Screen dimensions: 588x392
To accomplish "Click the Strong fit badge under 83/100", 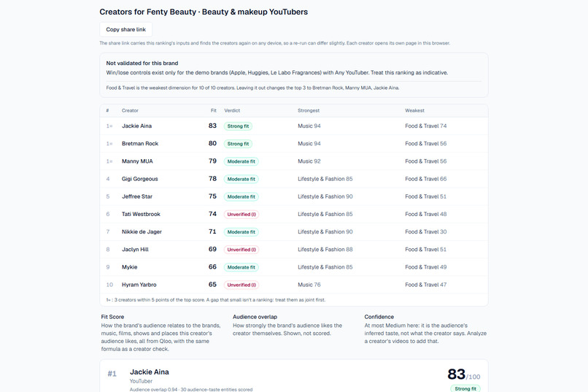I will [465, 388].
